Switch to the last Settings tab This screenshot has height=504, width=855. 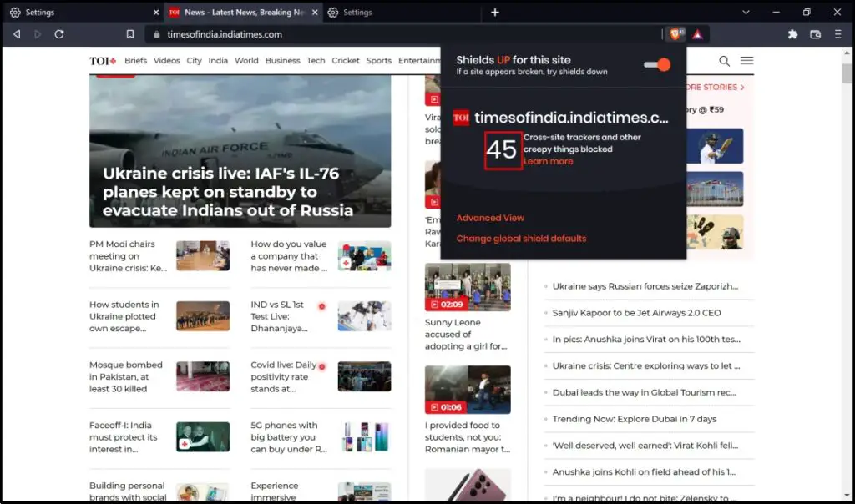[x=402, y=12]
